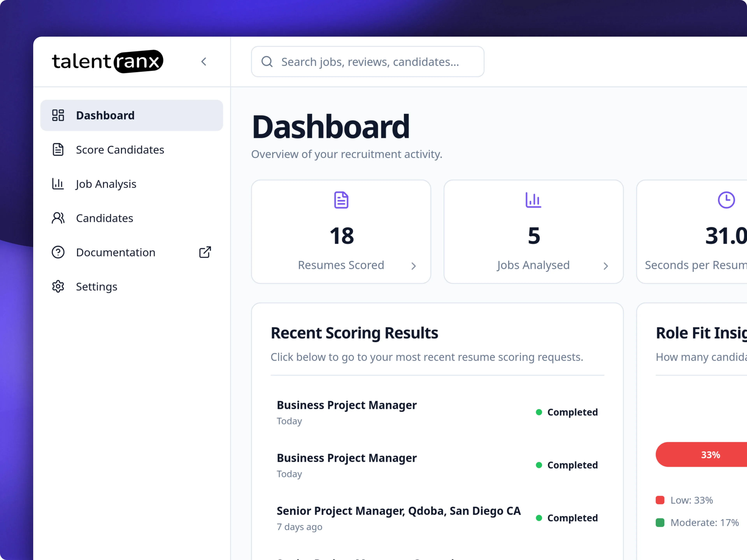The width and height of the screenshot is (747, 560).
Task: Click the magnifier icon in the search bar
Action: click(x=267, y=62)
